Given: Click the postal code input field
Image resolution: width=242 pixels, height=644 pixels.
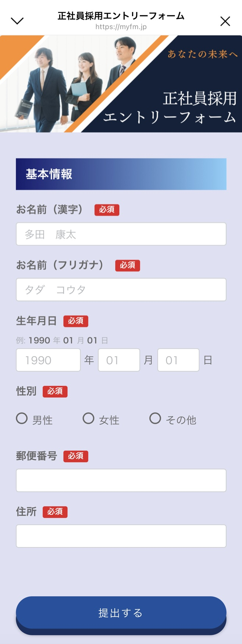Looking at the screenshot, I should 121,480.
